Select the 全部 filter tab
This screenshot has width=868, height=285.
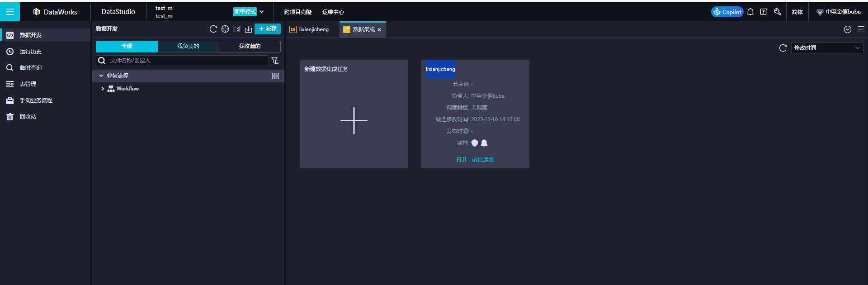[127, 46]
